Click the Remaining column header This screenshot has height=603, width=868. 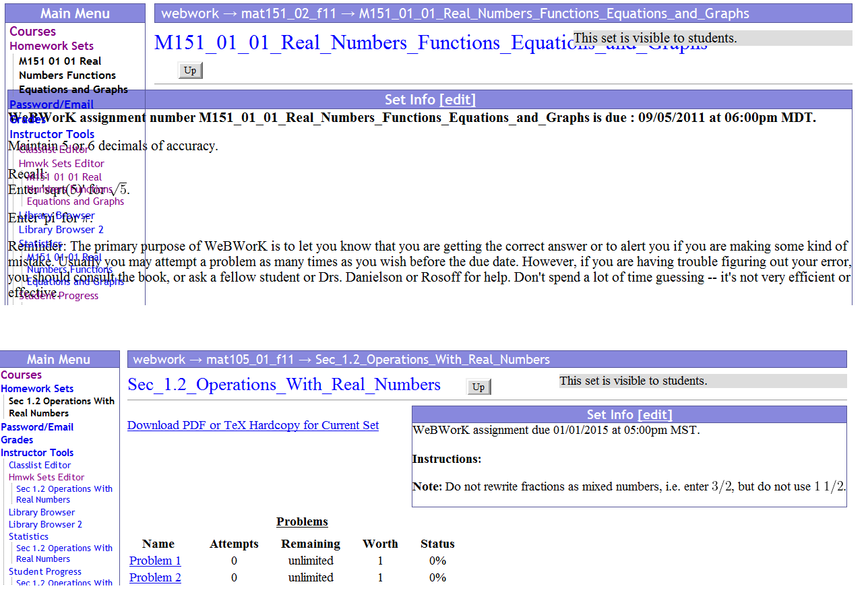pos(311,544)
